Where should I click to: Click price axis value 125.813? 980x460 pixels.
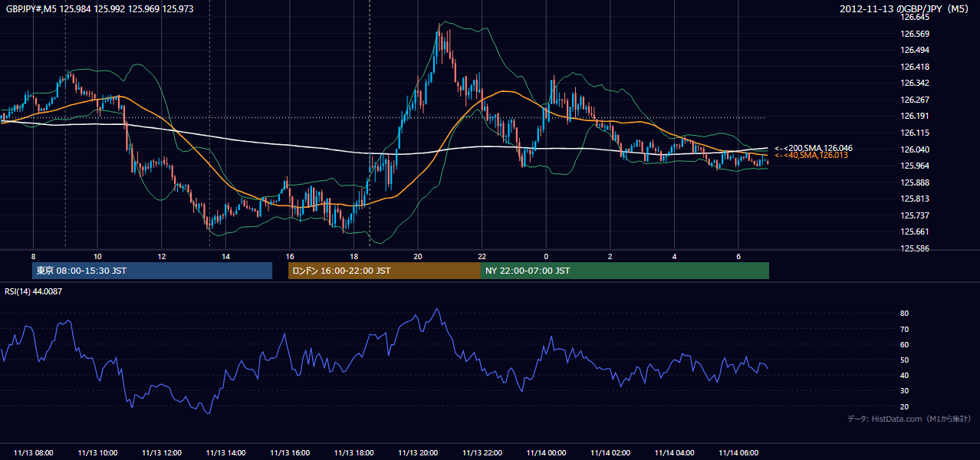click(x=915, y=199)
